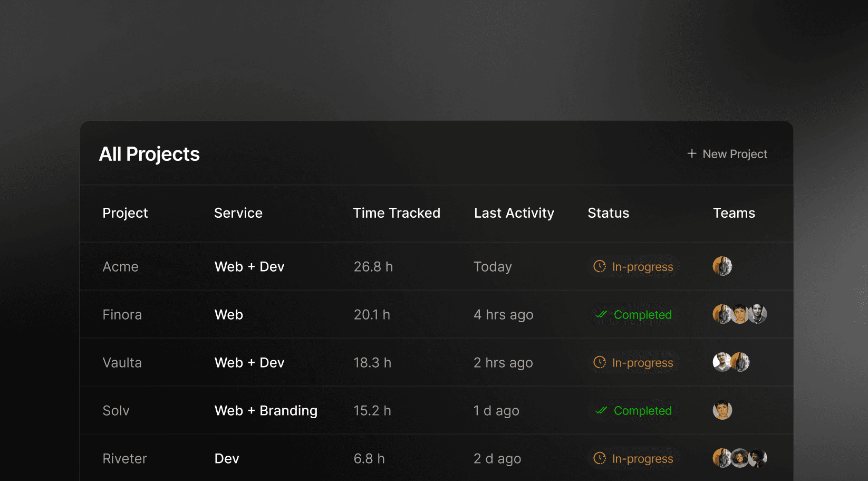Click the checkmark icon on Solv's Completed status
868x481 pixels.
(x=601, y=410)
